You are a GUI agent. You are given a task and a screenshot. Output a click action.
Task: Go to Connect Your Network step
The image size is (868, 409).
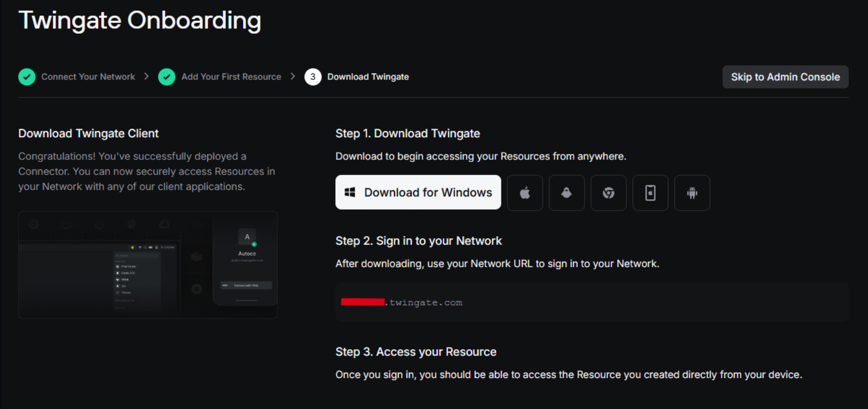(x=88, y=77)
